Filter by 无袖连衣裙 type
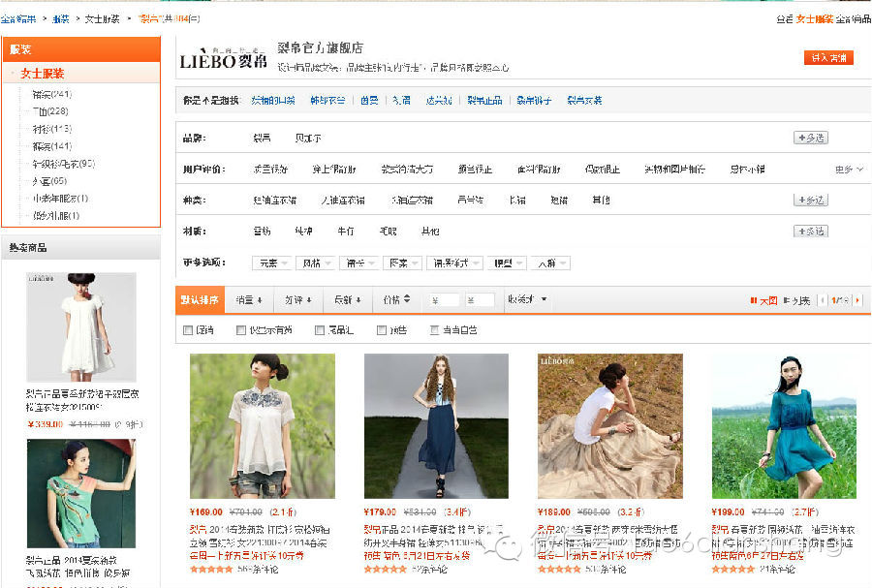 [343, 201]
